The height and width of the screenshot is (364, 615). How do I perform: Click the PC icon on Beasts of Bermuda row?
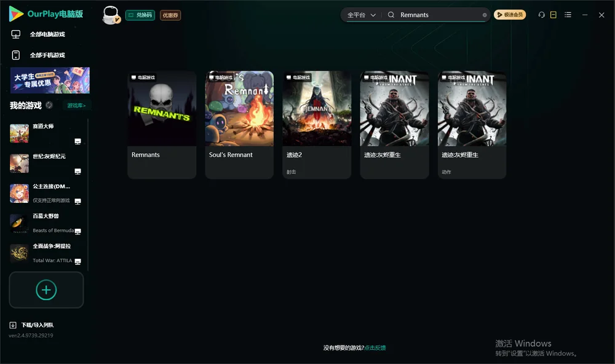(77, 231)
